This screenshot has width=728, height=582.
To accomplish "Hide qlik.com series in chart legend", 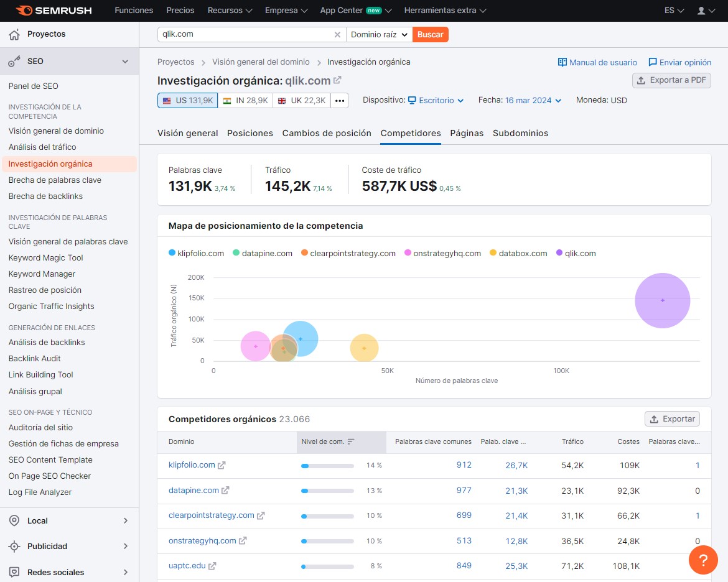I will click(x=576, y=253).
